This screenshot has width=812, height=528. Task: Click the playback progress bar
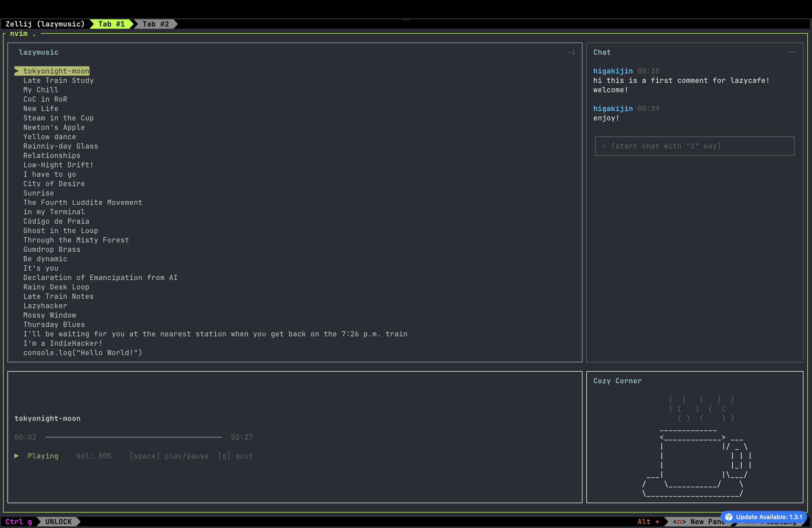tap(133, 437)
